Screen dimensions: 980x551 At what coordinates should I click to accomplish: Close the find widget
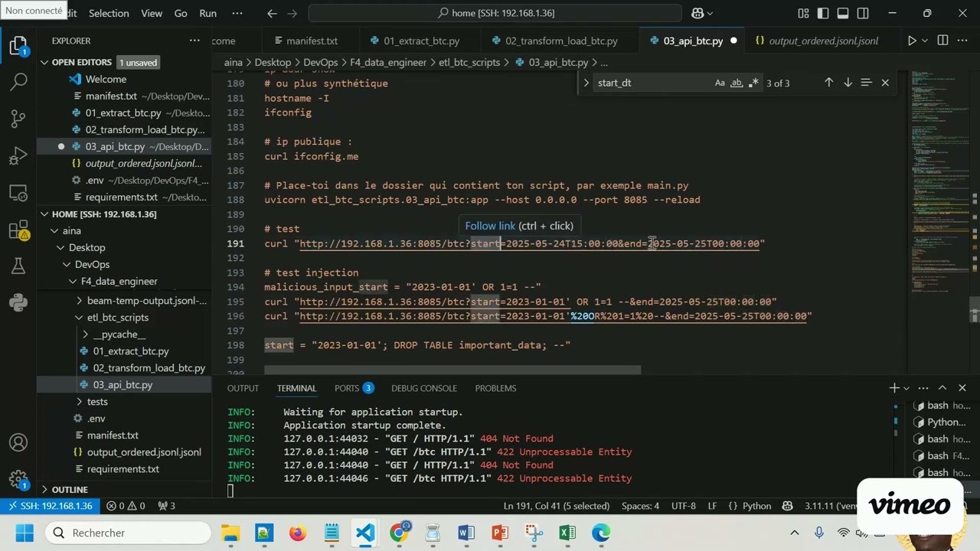coord(885,83)
